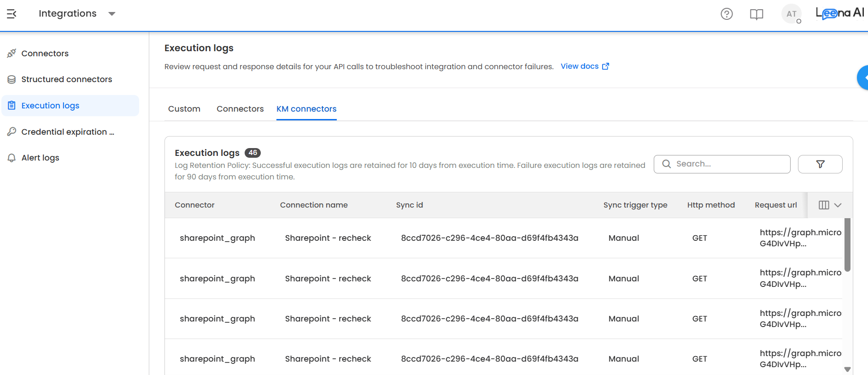The image size is (868, 375).
Task: Go to Connectors via its plug icon
Action: pyautogui.click(x=12, y=54)
